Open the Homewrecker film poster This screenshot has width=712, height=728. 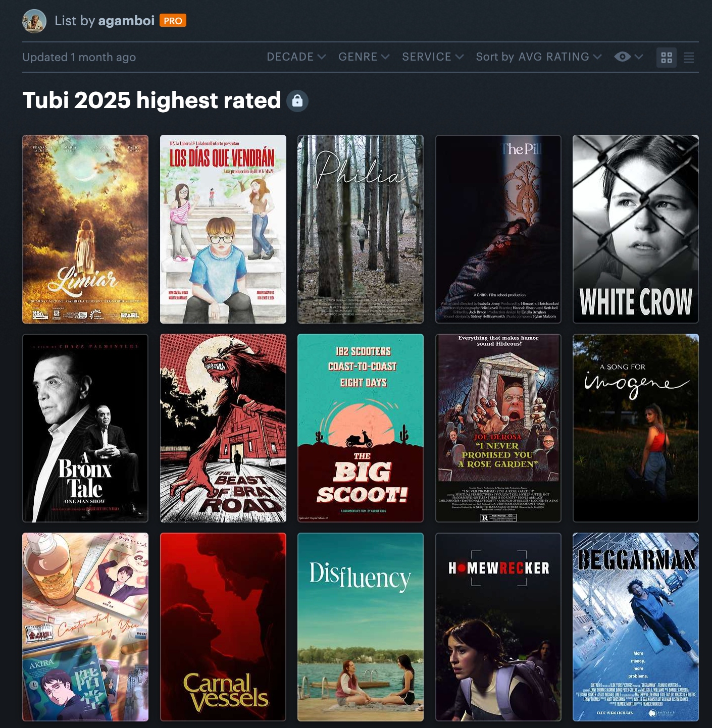498,627
